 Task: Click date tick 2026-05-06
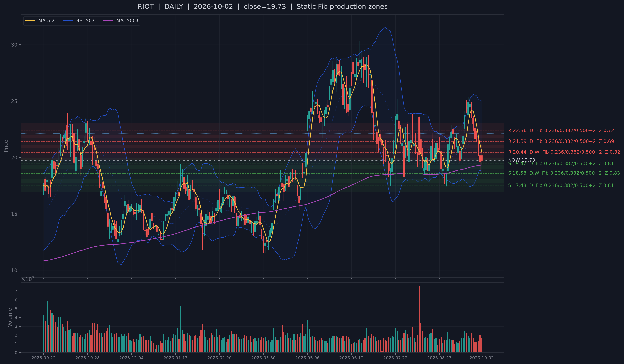pos(308,358)
